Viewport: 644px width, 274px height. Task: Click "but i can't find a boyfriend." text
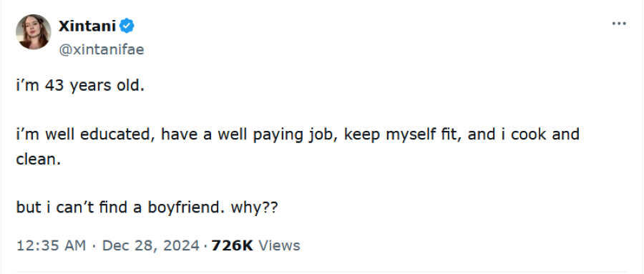tap(120, 207)
